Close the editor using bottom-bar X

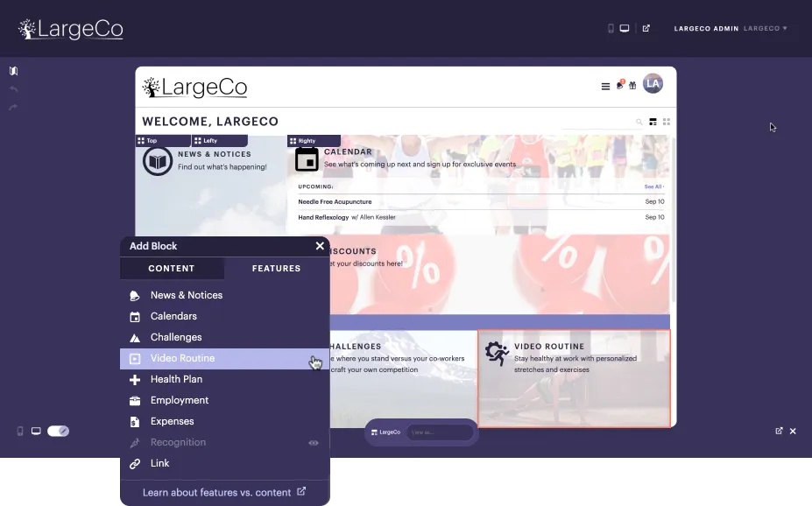[x=793, y=431]
